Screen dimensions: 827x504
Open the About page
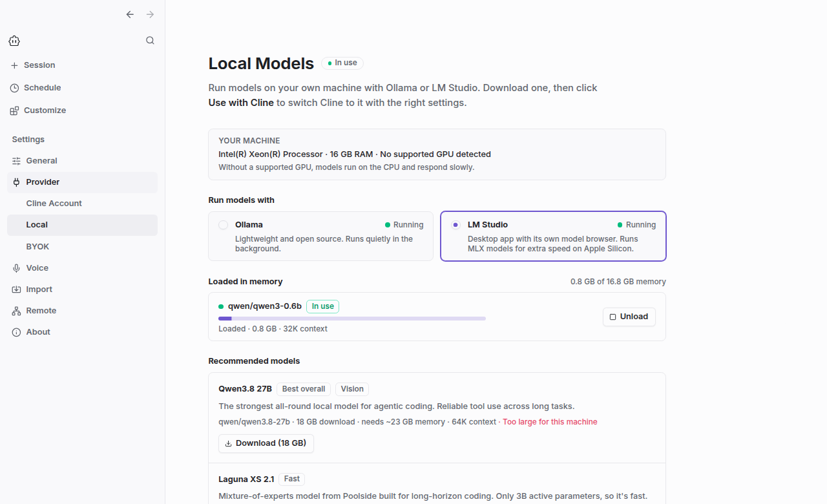point(82,332)
